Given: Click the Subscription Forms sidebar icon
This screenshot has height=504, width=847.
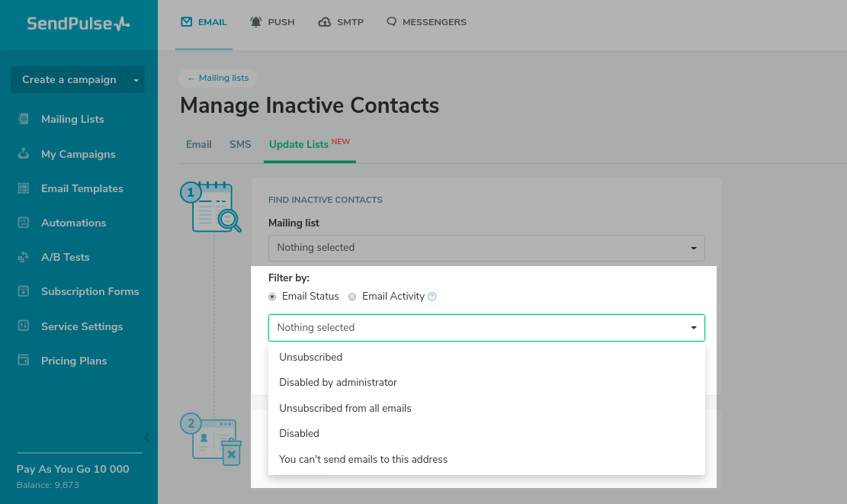Looking at the screenshot, I should click(x=24, y=291).
